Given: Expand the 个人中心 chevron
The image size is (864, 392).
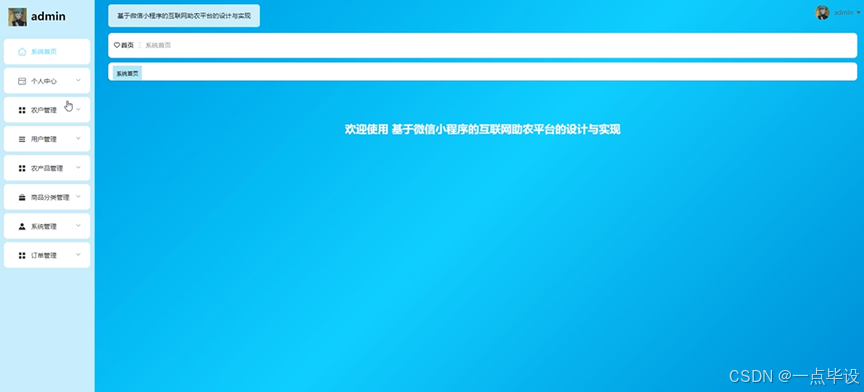Looking at the screenshot, I should click(78, 80).
